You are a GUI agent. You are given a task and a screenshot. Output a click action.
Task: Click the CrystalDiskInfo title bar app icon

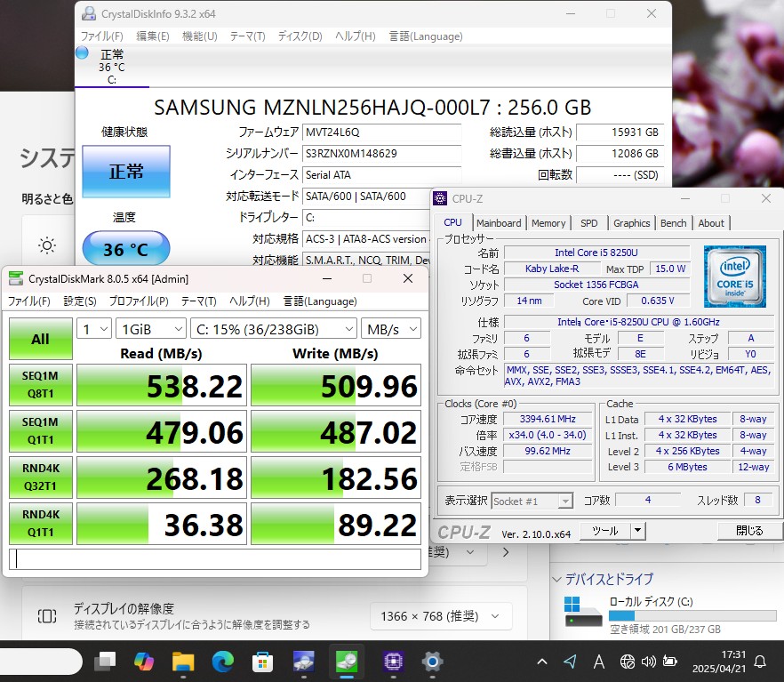pos(89,13)
